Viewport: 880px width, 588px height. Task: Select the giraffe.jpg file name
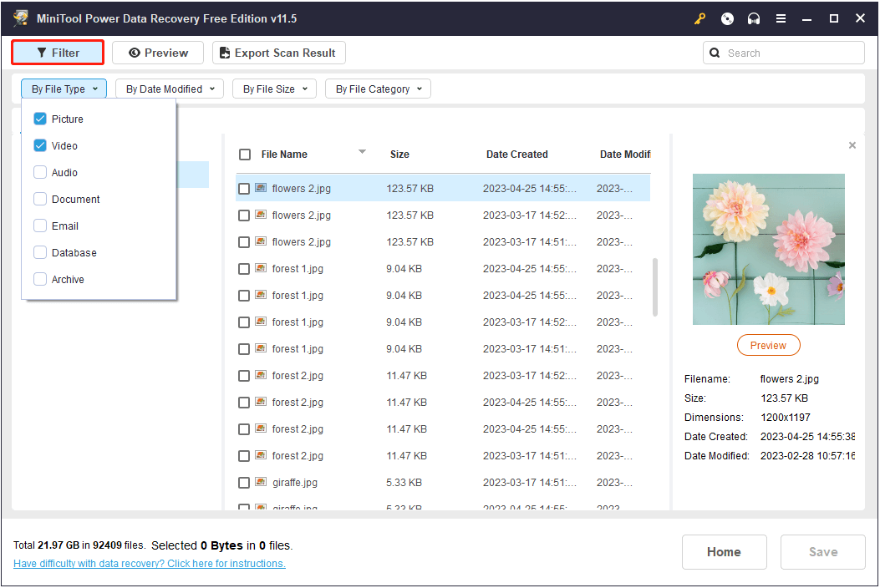coord(295,483)
